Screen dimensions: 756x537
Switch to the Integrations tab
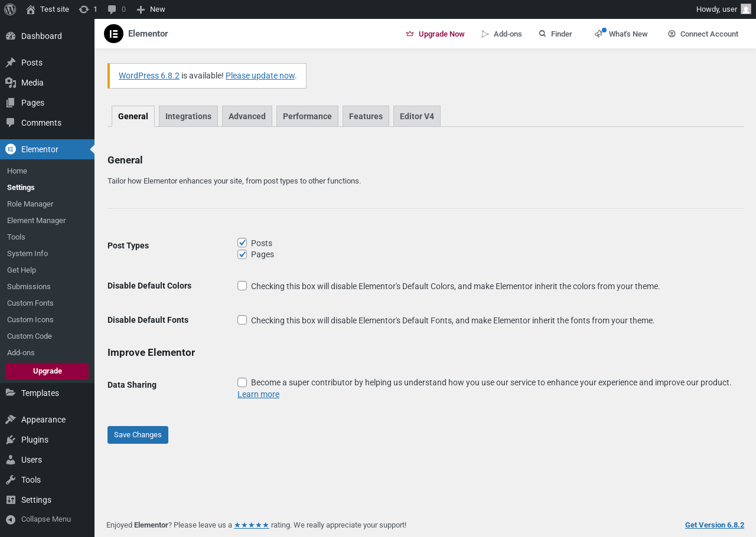pyautogui.click(x=188, y=116)
